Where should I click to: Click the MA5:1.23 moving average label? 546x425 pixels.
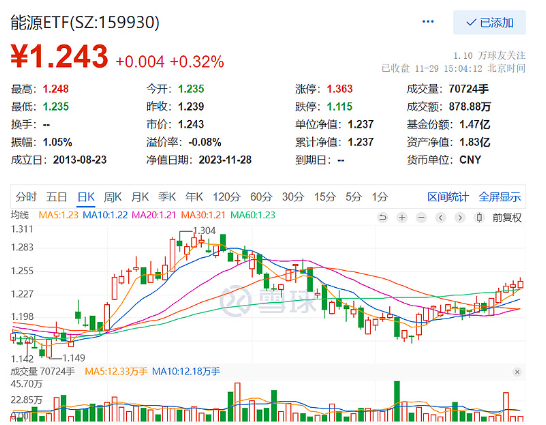(x=58, y=215)
